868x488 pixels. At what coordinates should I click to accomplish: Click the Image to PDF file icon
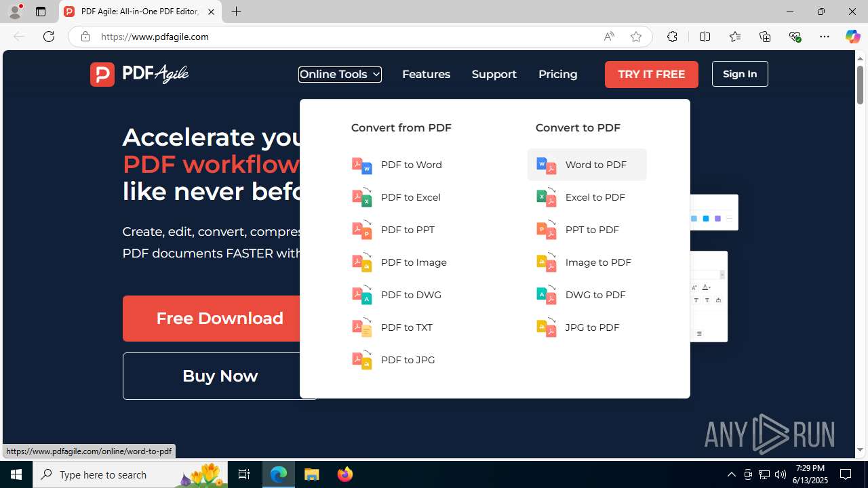click(x=547, y=262)
